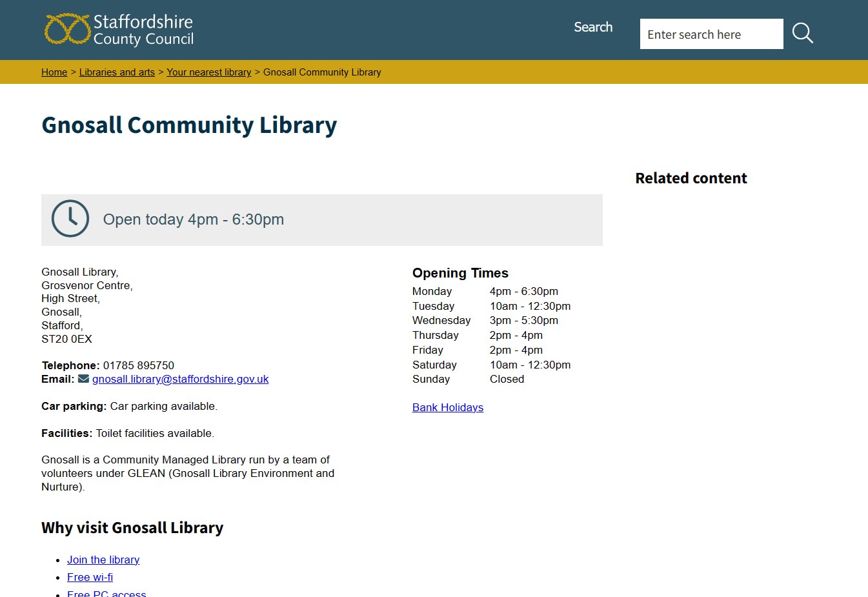The width and height of the screenshot is (868, 597).
Task: Open the Bank Holidays link
Action: (447, 407)
